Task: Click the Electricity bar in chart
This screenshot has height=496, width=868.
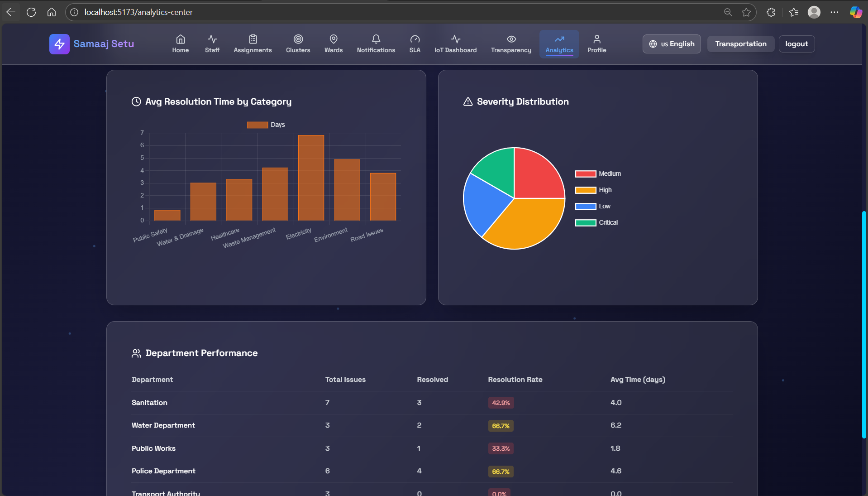Action: (x=311, y=178)
